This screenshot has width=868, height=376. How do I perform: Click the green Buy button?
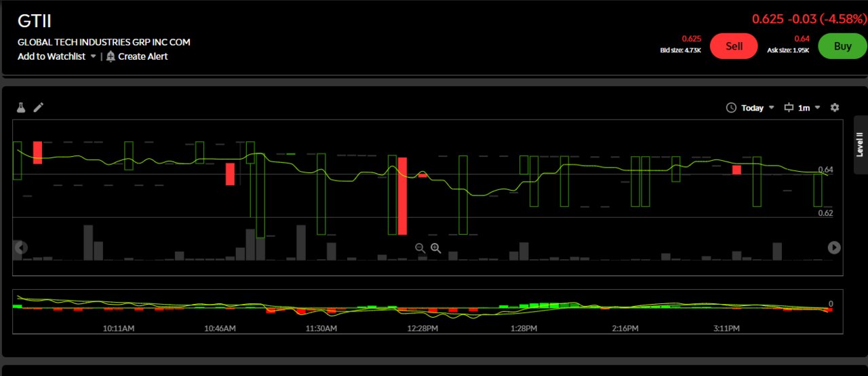[842, 46]
